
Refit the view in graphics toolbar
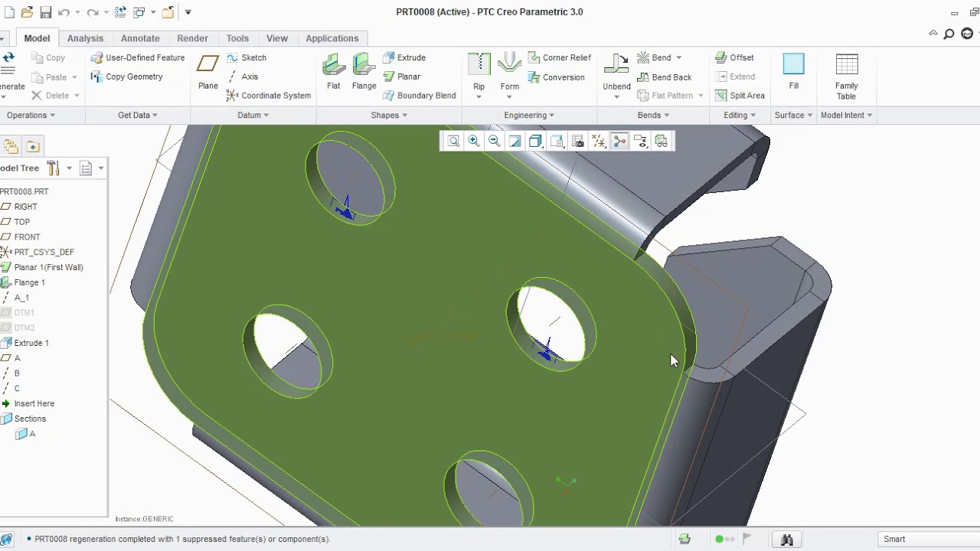(x=453, y=141)
